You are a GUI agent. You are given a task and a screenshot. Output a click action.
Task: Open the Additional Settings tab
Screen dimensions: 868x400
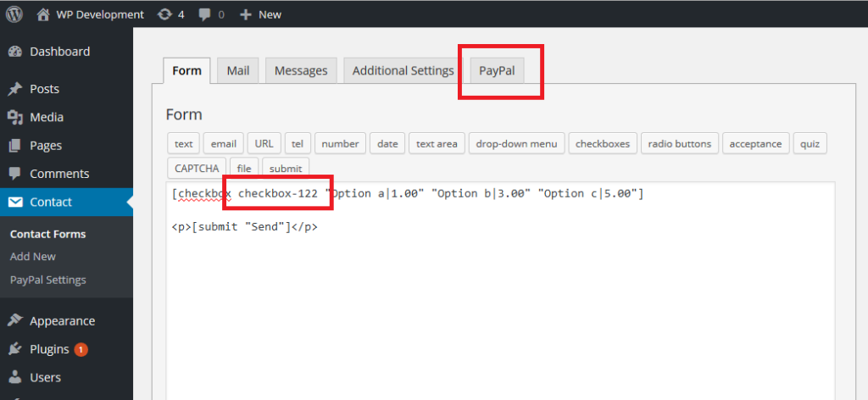point(403,71)
